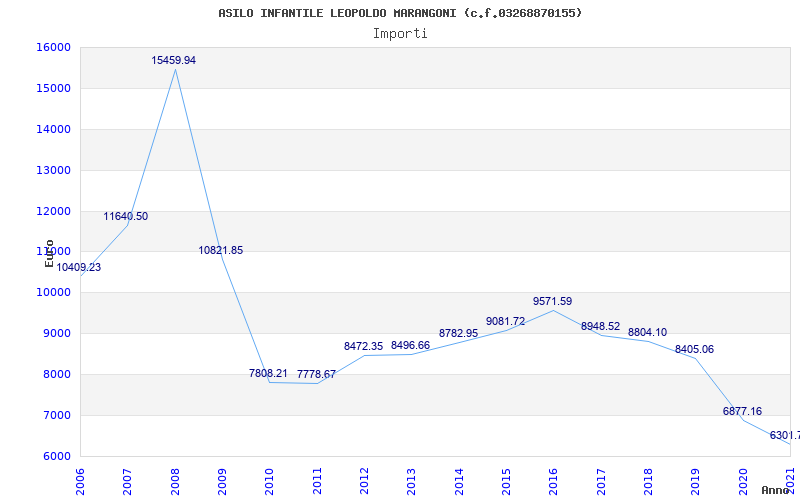Select the 15459.94 peak data label
This screenshot has height=500, width=800.
[x=173, y=60]
